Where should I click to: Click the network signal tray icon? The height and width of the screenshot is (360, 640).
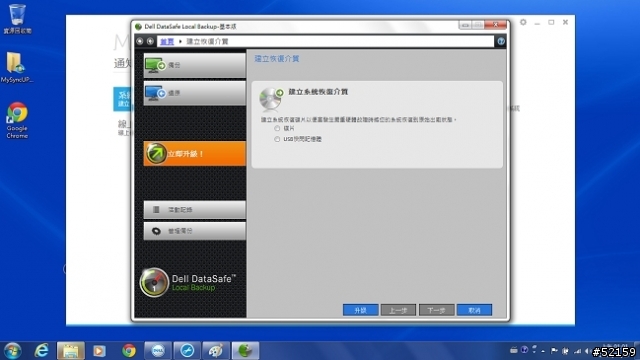pyautogui.click(x=577, y=351)
